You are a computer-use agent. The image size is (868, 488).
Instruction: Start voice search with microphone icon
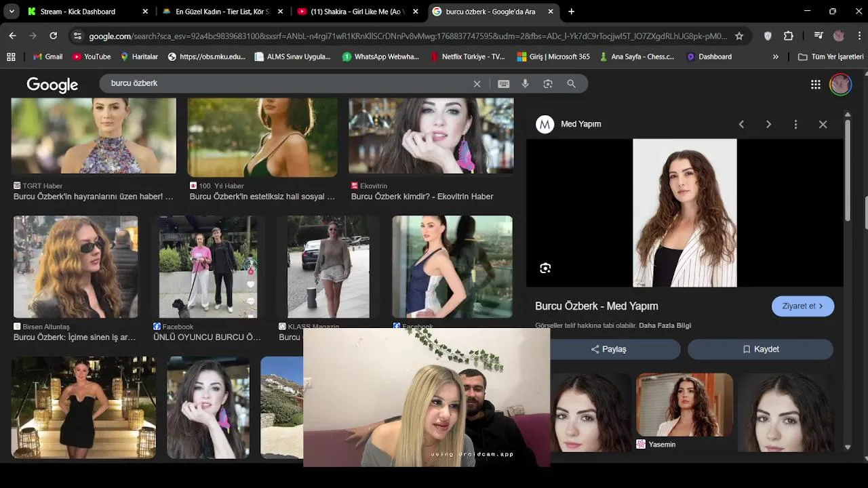pyautogui.click(x=525, y=84)
